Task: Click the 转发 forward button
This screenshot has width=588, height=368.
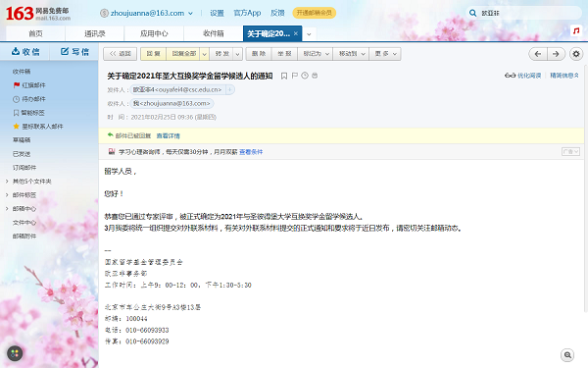Action: coord(222,54)
